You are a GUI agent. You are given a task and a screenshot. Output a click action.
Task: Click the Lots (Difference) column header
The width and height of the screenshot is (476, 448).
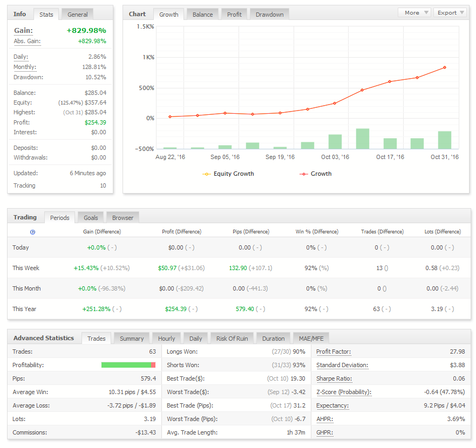(x=443, y=232)
